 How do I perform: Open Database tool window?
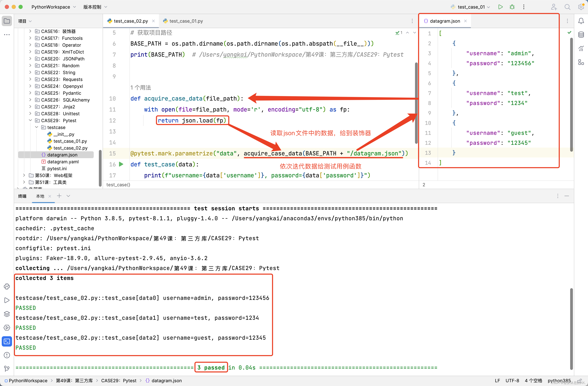581,35
